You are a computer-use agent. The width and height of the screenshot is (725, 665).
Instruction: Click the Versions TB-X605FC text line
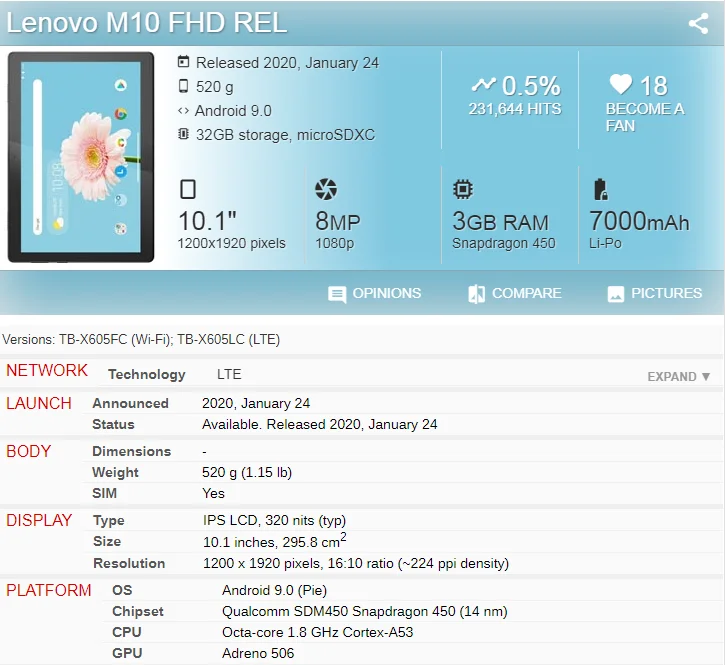click(141, 339)
